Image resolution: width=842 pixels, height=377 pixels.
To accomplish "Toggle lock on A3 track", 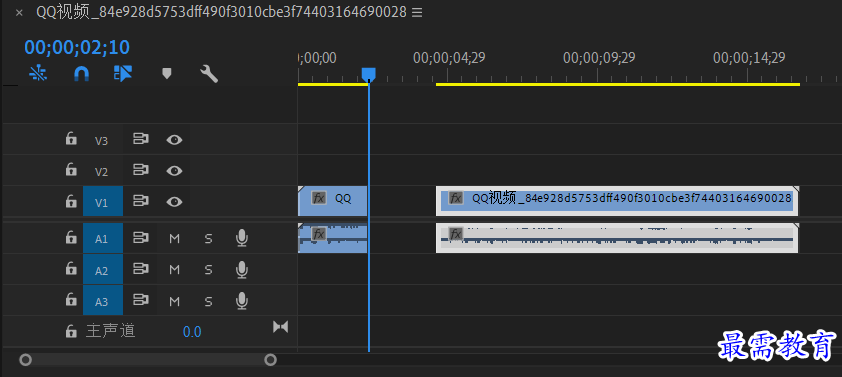I will click(71, 300).
